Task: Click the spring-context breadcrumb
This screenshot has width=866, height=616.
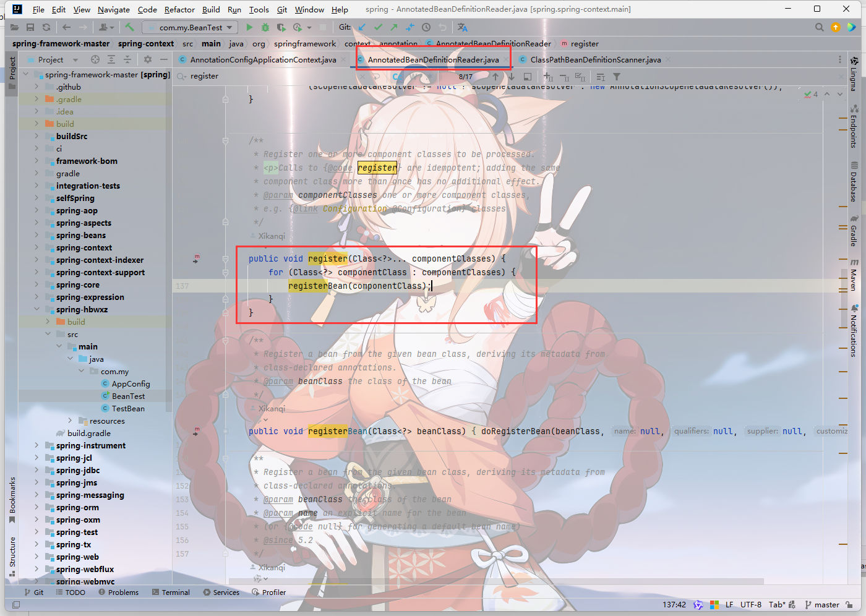Action: click(146, 43)
